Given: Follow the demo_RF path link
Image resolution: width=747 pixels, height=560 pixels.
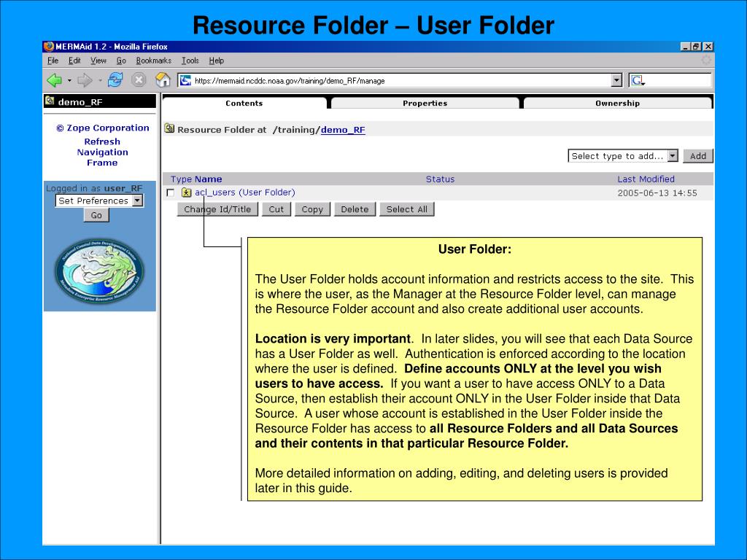Looking at the screenshot, I should [x=343, y=130].
